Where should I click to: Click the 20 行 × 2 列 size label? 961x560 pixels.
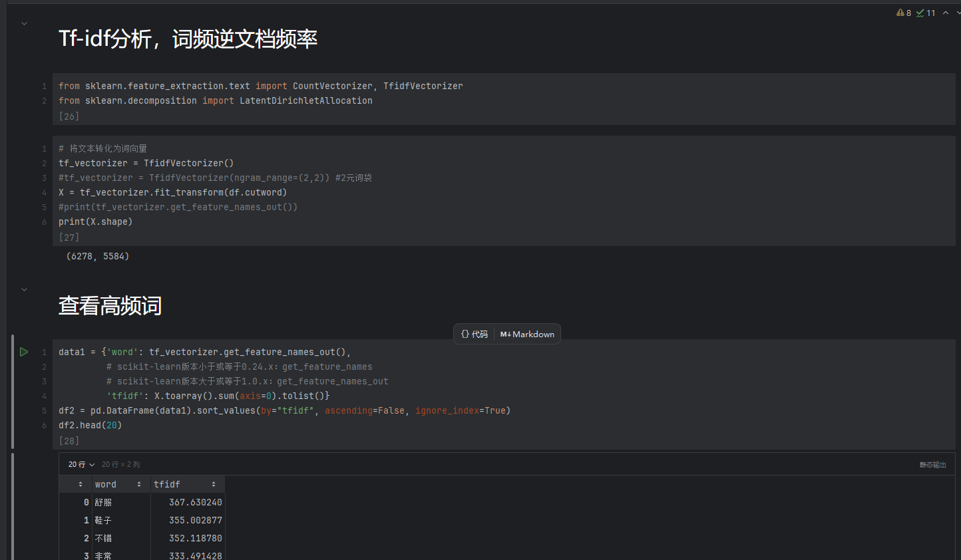pyautogui.click(x=120, y=464)
